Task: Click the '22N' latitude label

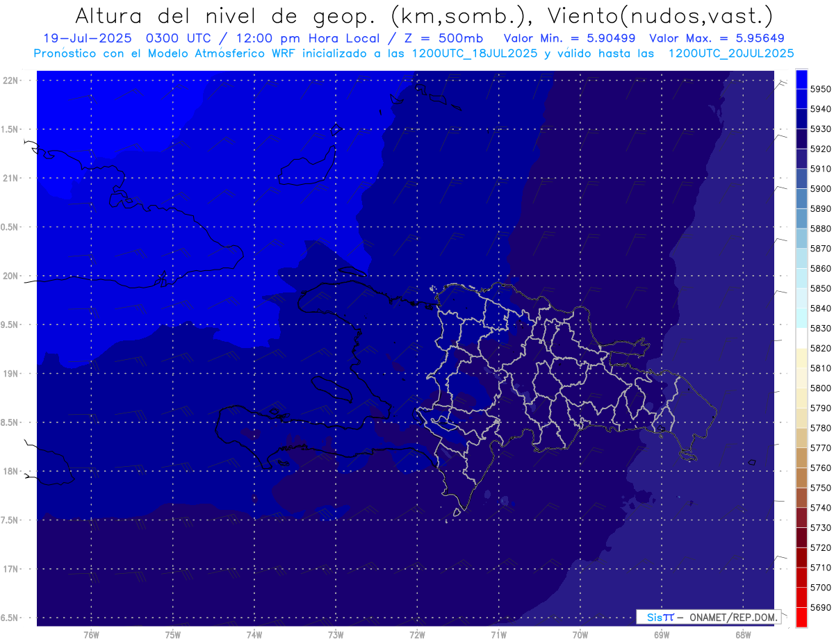Action: (10, 81)
